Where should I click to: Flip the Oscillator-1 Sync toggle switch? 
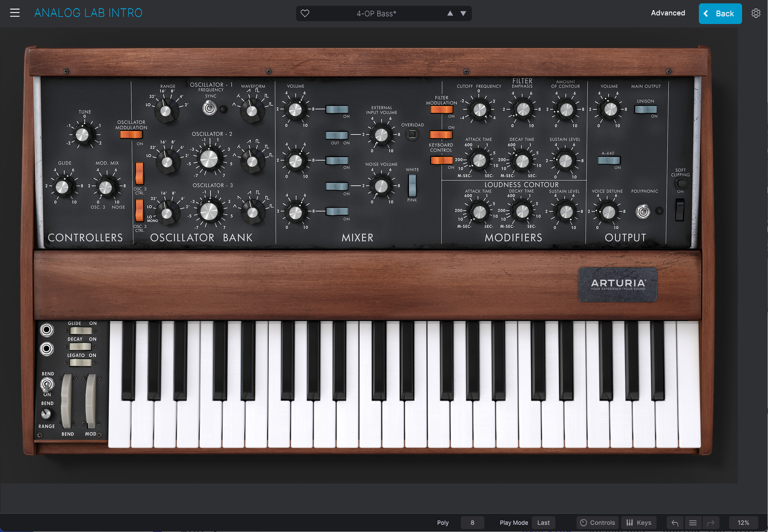[209, 109]
